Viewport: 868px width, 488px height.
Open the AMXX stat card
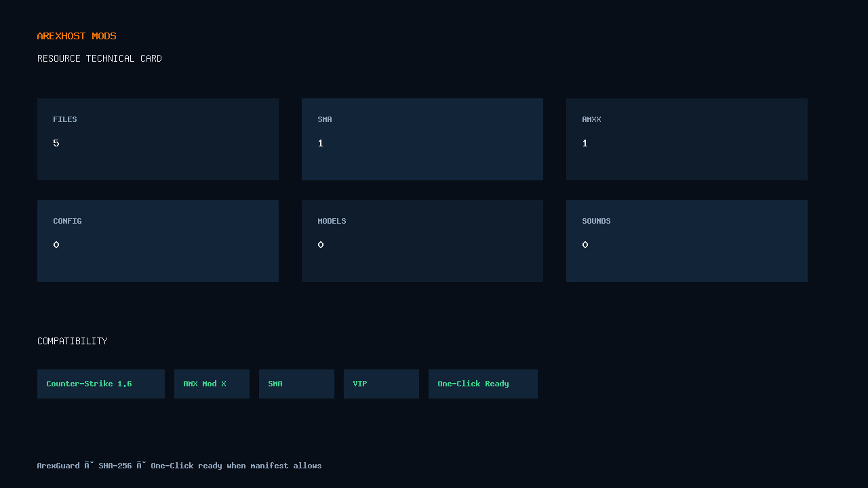pyautogui.click(x=687, y=139)
